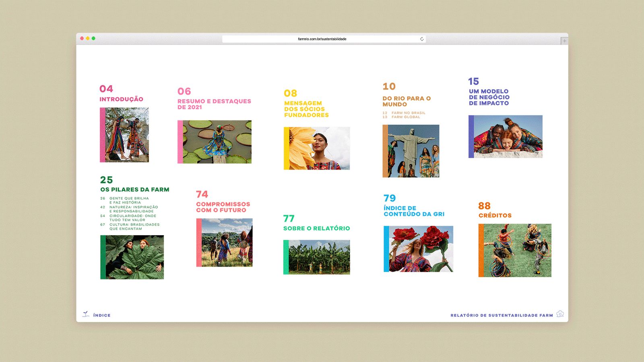Click the large page number 25
This screenshot has width=644, height=362.
tap(107, 180)
